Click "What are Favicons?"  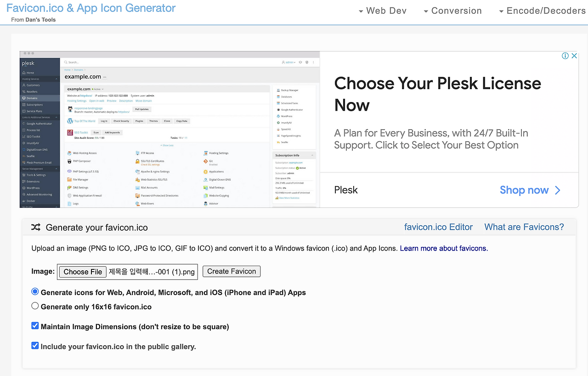click(524, 227)
